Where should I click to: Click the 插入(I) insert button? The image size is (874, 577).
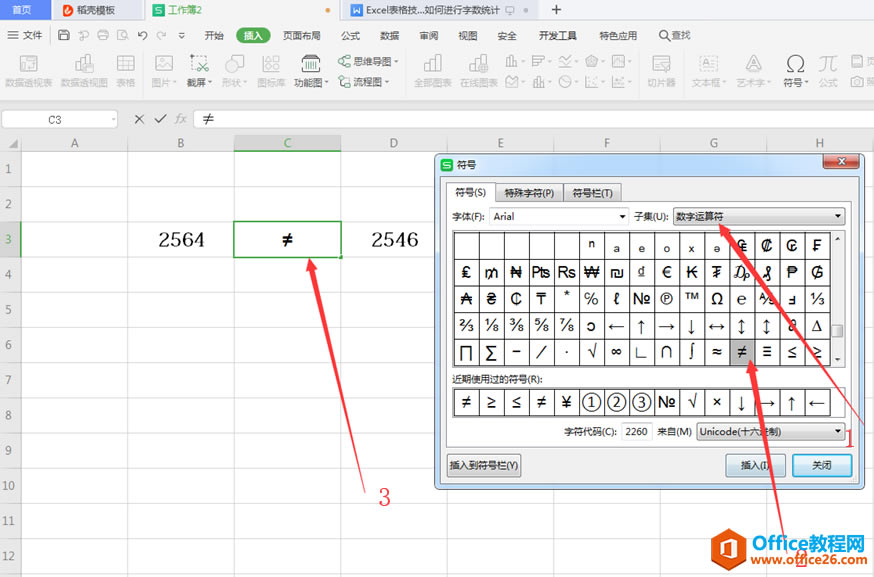click(x=755, y=465)
